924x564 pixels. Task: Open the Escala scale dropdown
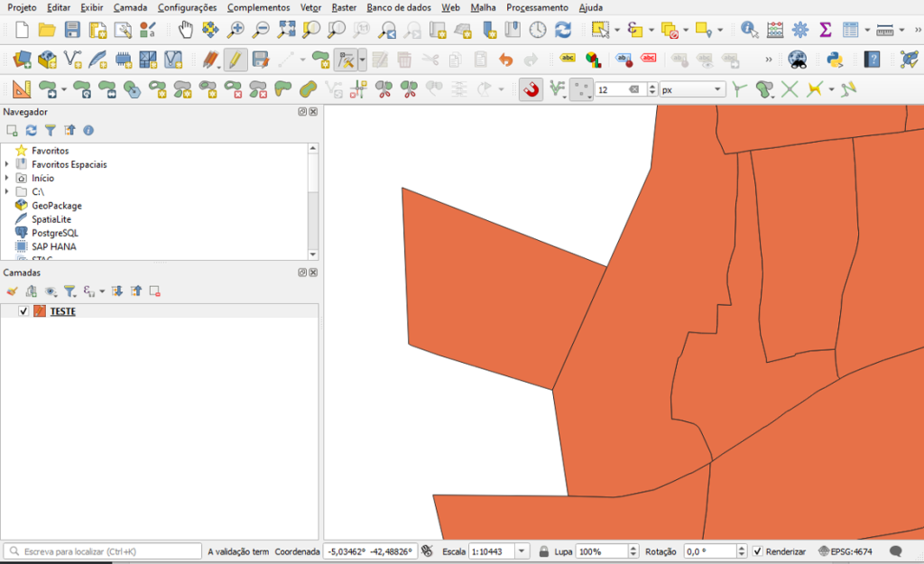(x=522, y=551)
